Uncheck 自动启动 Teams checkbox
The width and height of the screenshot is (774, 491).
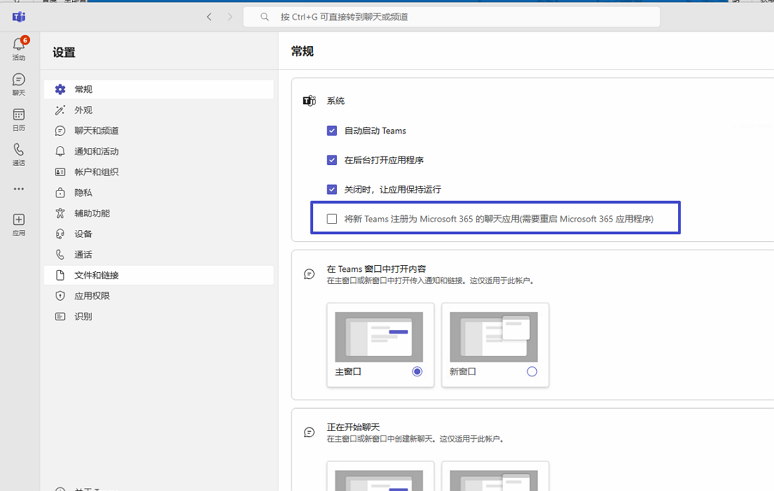point(332,131)
